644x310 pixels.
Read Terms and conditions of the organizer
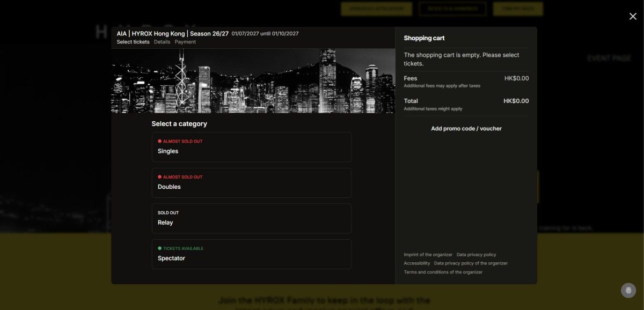[443, 272]
